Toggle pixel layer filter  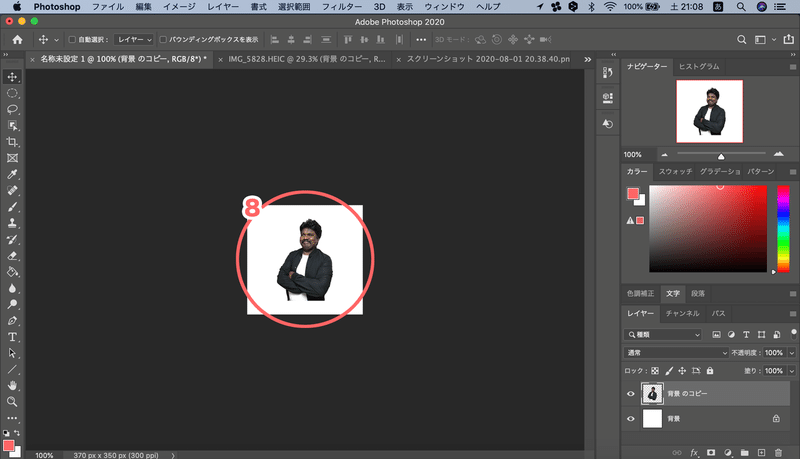[x=716, y=335]
